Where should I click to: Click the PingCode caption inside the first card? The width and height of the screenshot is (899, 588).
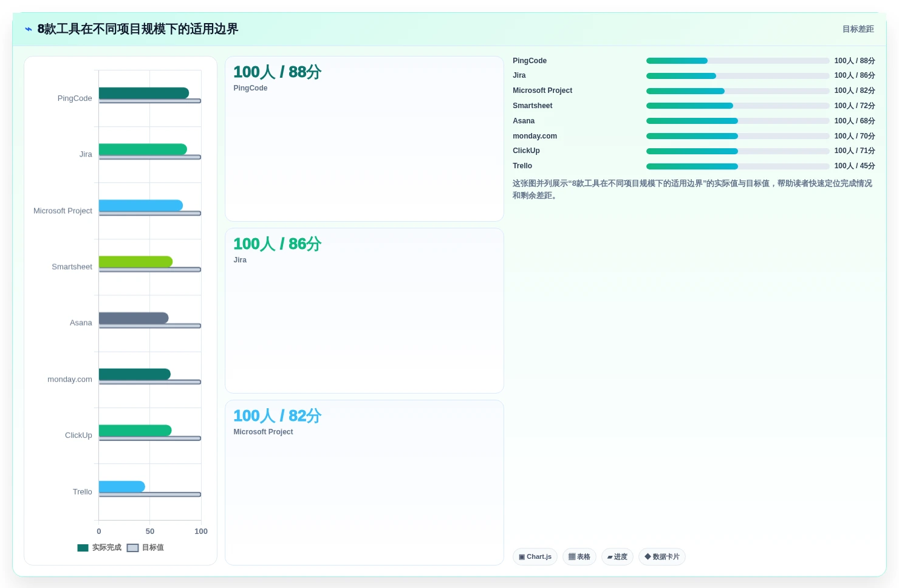tap(250, 88)
